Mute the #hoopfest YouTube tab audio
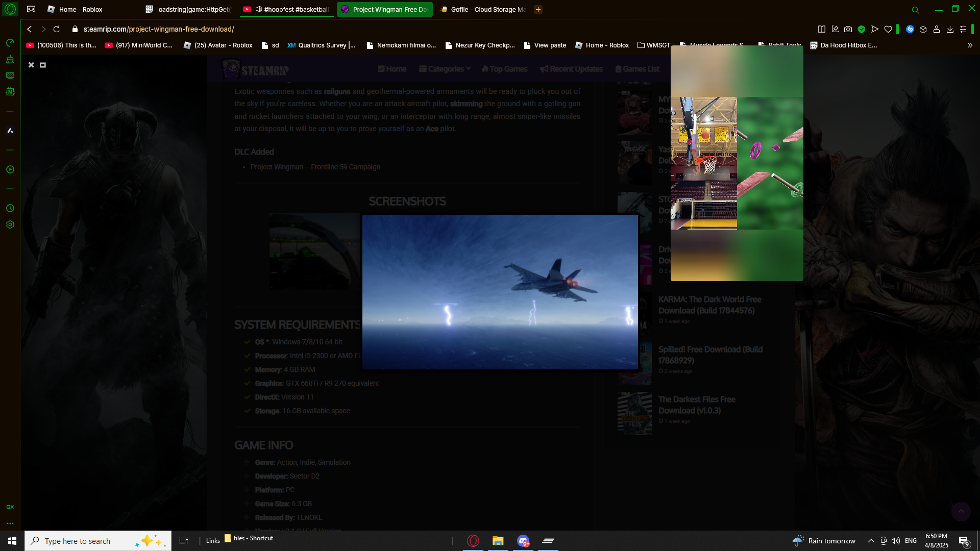The width and height of the screenshot is (980, 551). pos(259,9)
